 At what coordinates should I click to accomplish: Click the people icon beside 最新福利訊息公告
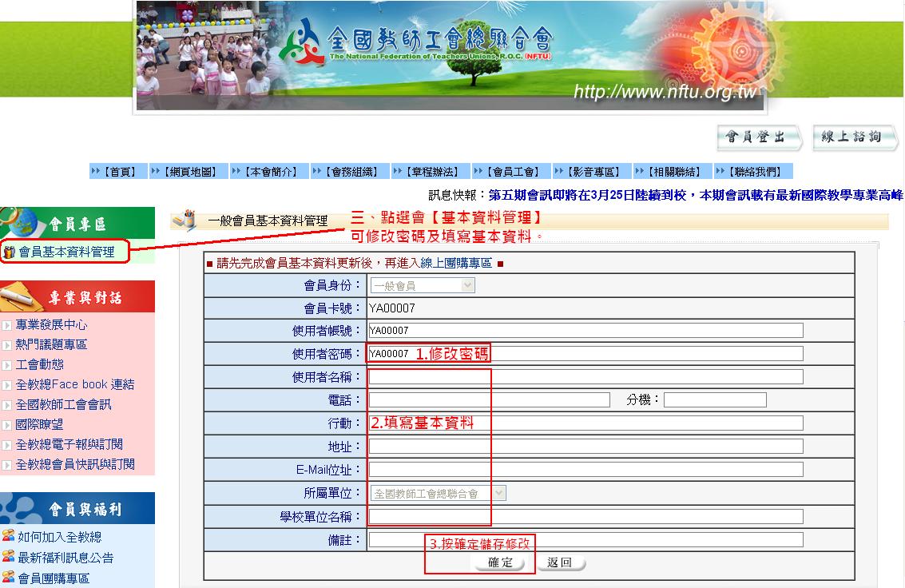8,556
